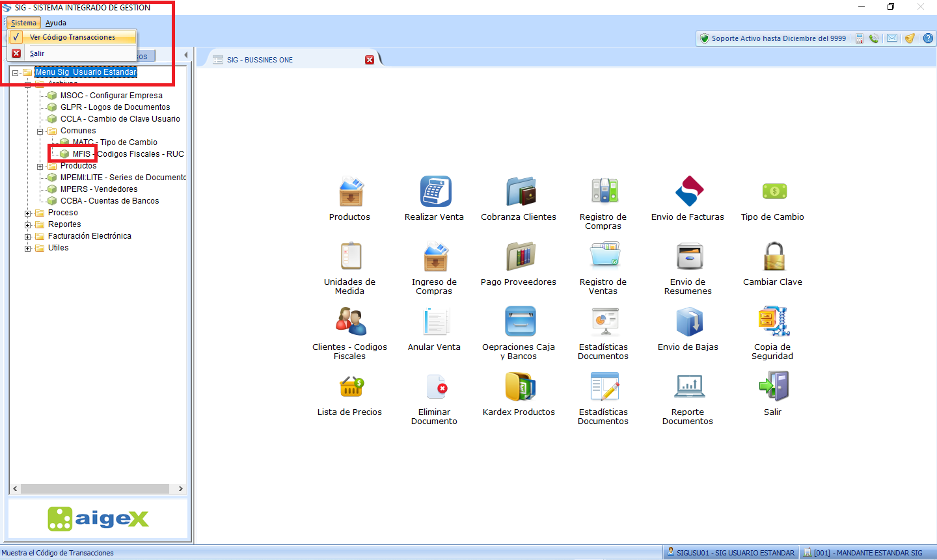Open Kardex Productos icon
This screenshot has width=937, height=560.
[x=519, y=387]
